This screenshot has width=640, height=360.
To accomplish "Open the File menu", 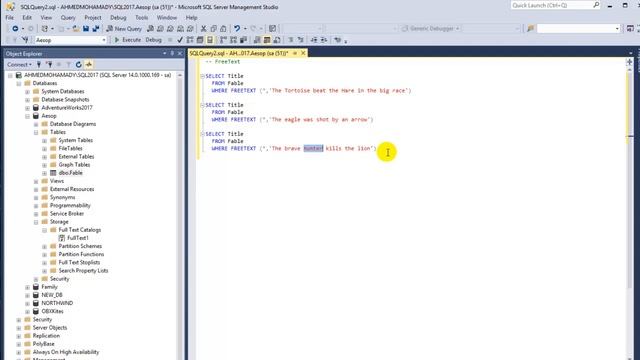I will (9, 18).
